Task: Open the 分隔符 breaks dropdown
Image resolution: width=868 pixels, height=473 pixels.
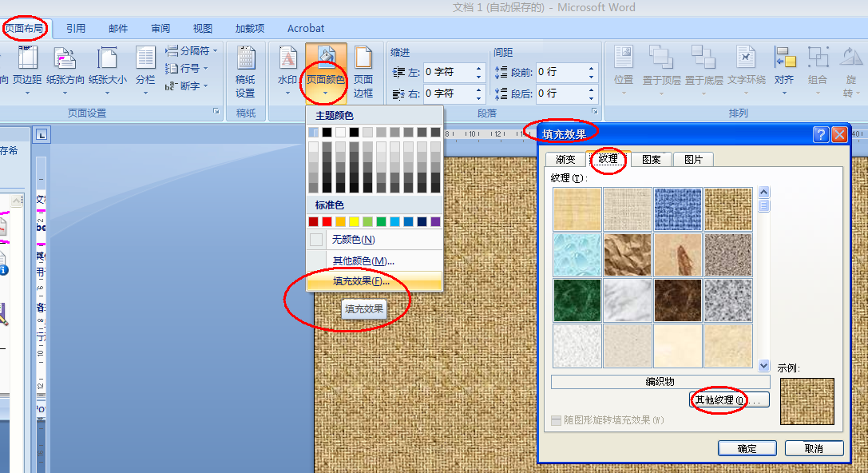Action: (192, 51)
